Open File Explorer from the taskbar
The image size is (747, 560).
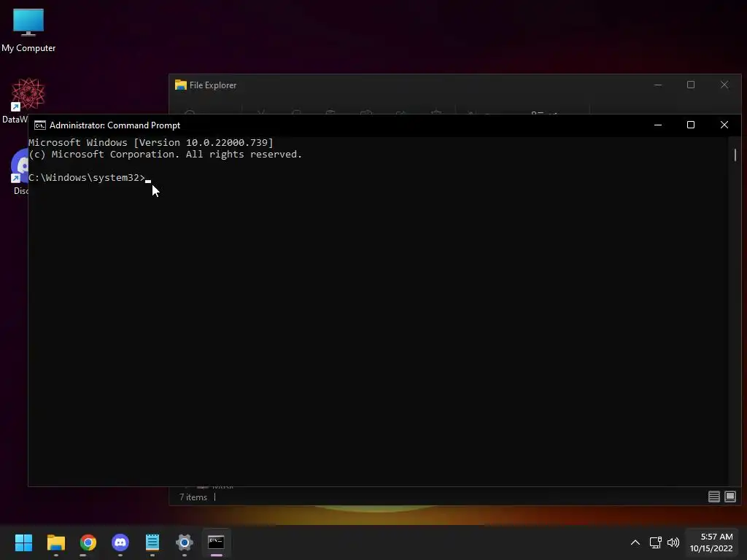(55, 542)
